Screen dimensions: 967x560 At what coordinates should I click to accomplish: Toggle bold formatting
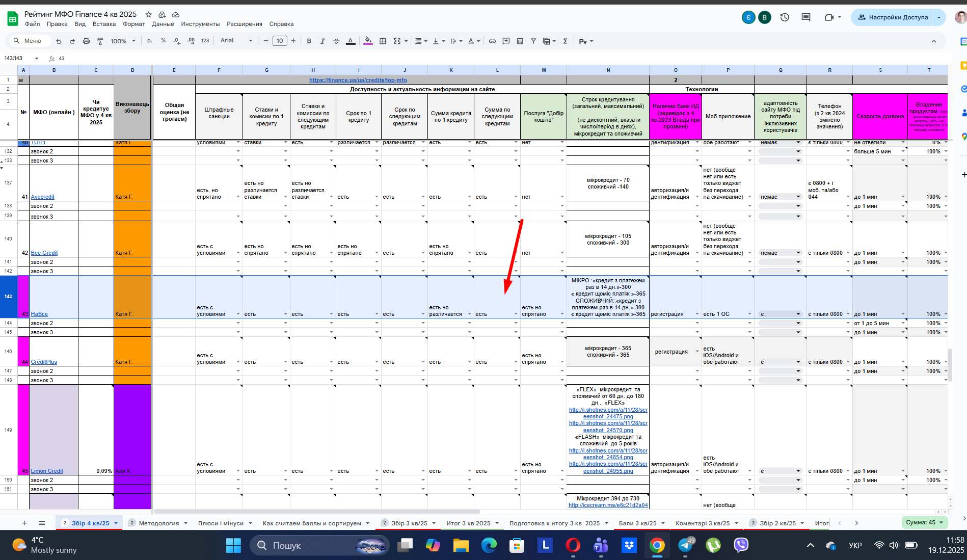click(x=309, y=41)
